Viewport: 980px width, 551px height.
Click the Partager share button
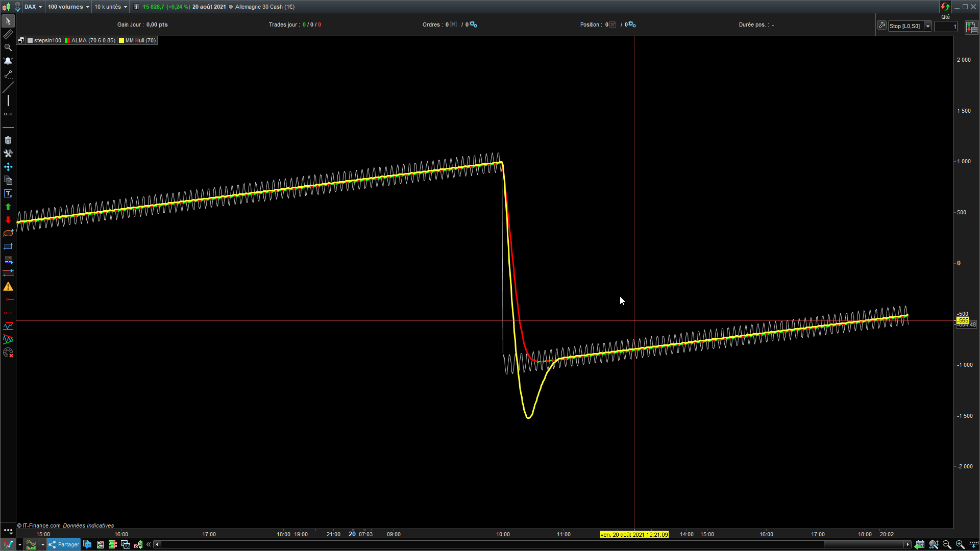pos(64,544)
